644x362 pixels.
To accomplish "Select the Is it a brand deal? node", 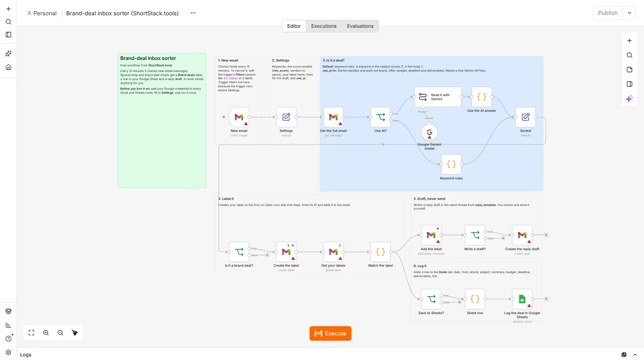I will click(x=239, y=252).
